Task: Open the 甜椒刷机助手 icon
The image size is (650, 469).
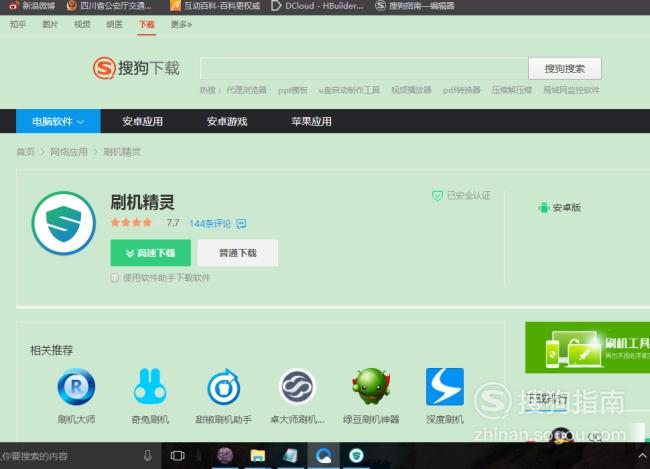Action: pyautogui.click(x=224, y=387)
